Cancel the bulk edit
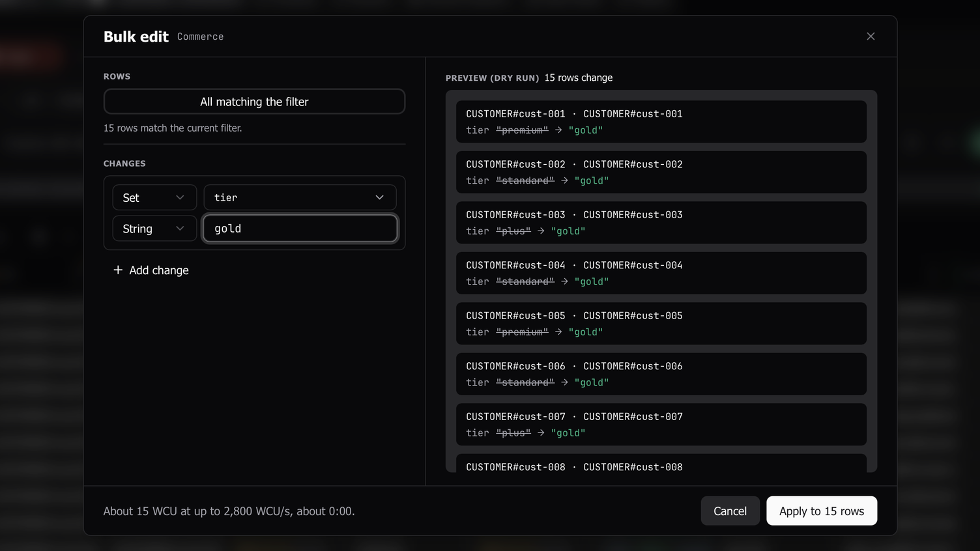This screenshot has width=980, height=551. tap(730, 511)
